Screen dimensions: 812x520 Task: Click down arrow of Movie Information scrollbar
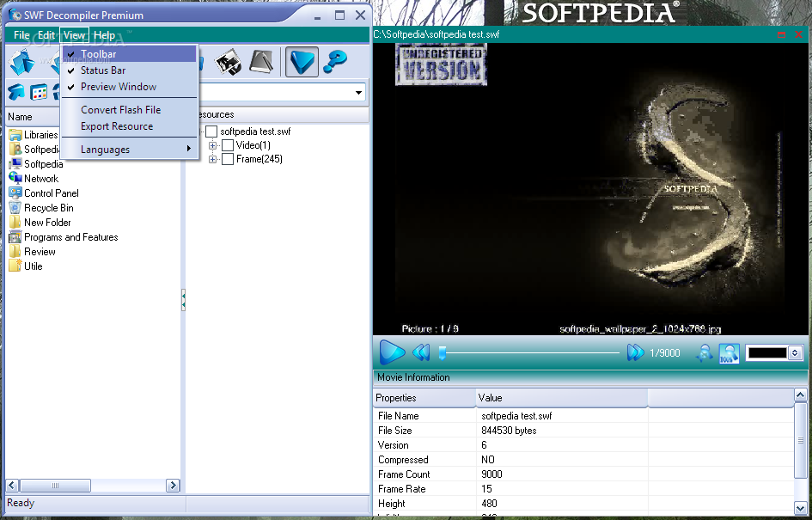pyautogui.click(x=800, y=508)
